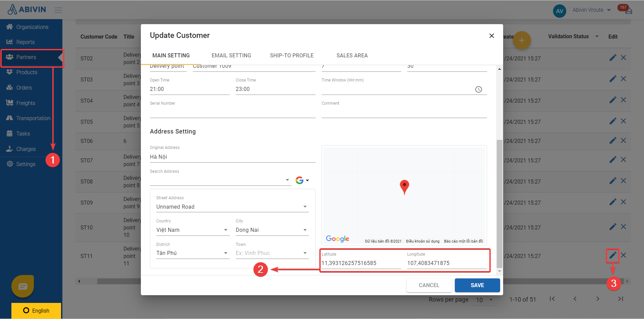The height and width of the screenshot is (319, 644).
Task: Click the hamburger menu icon
Action: [x=58, y=10]
